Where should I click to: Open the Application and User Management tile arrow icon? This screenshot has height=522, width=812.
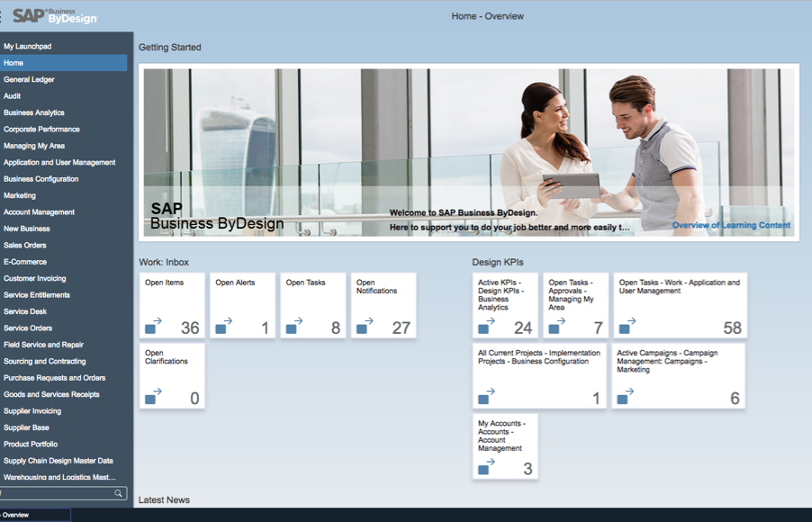pos(627,326)
